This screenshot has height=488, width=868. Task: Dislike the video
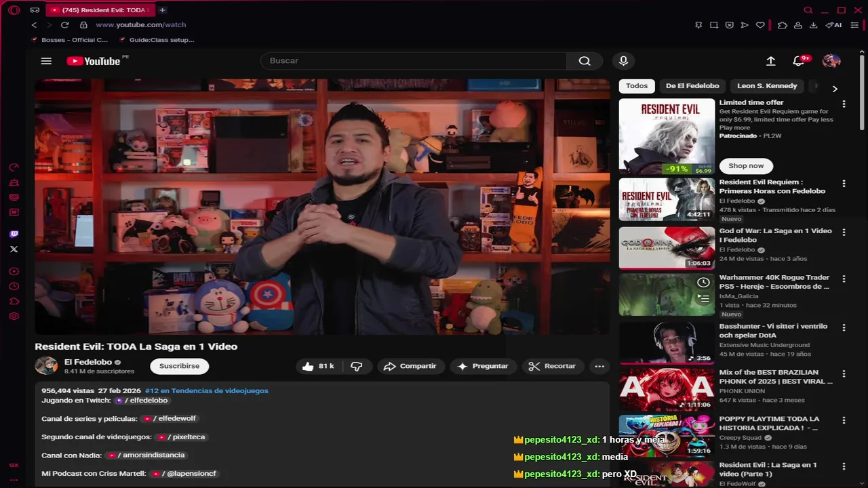[x=357, y=366]
